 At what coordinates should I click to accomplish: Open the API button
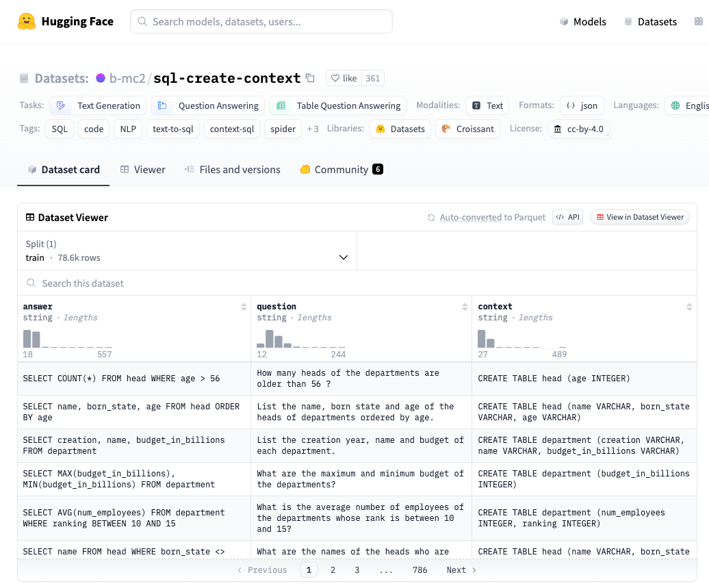tap(567, 217)
